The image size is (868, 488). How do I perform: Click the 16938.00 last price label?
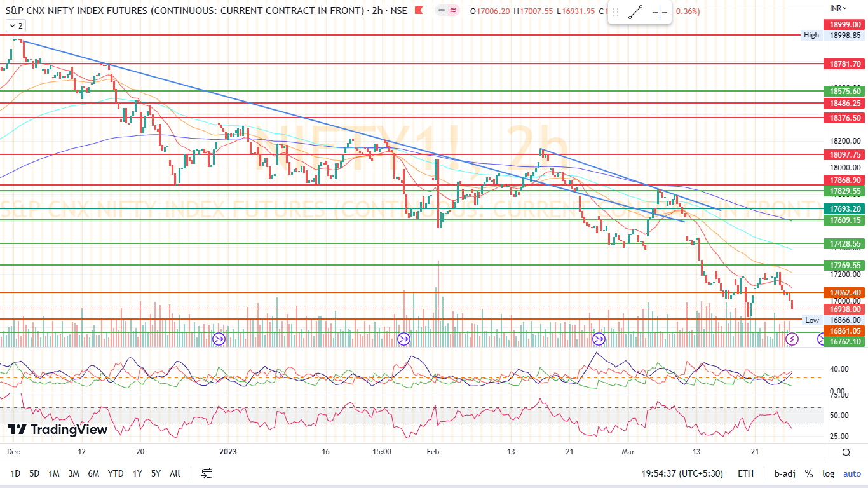point(845,309)
